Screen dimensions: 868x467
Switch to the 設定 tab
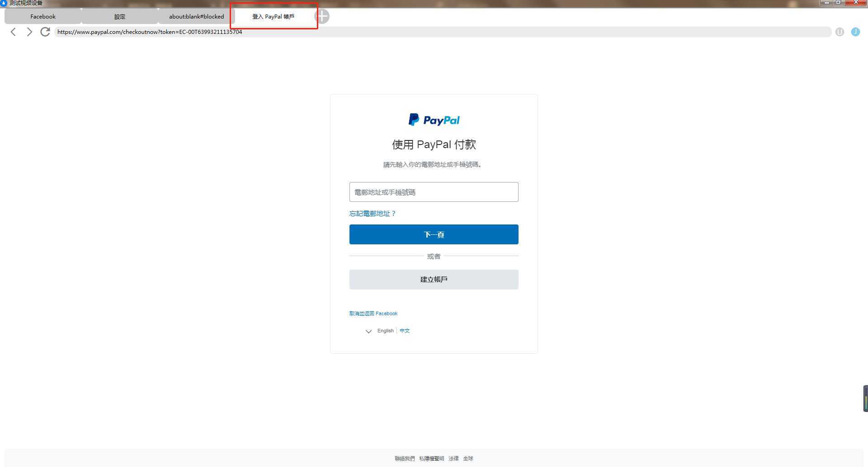(x=120, y=17)
